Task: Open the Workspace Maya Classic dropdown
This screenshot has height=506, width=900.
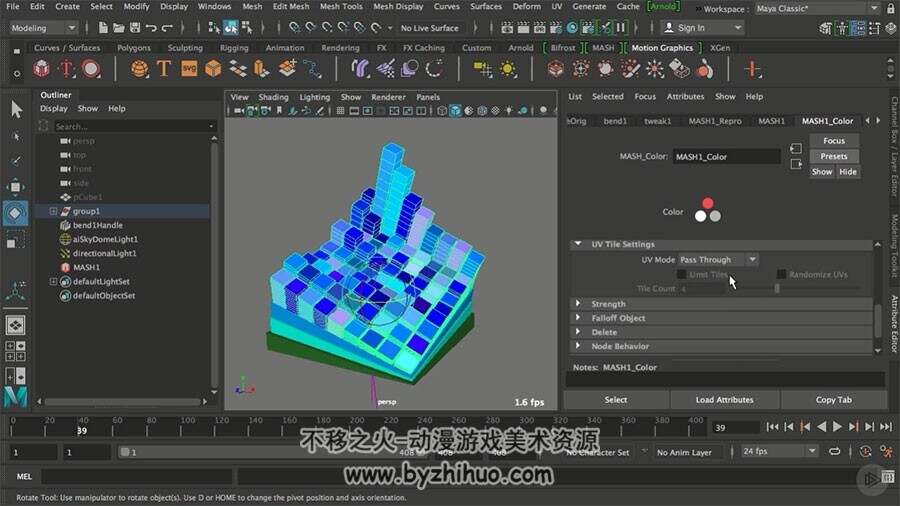Action: click(x=817, y=9)
